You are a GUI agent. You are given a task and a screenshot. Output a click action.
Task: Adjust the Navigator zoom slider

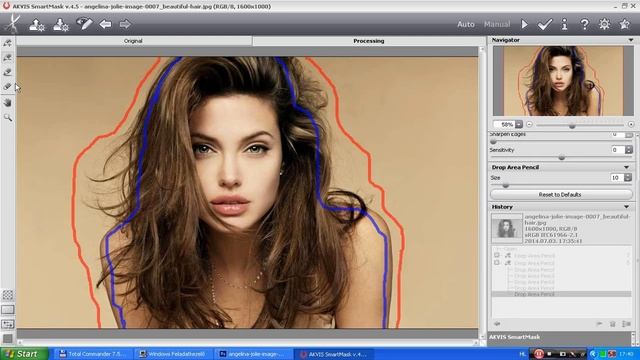coord(572,126)
